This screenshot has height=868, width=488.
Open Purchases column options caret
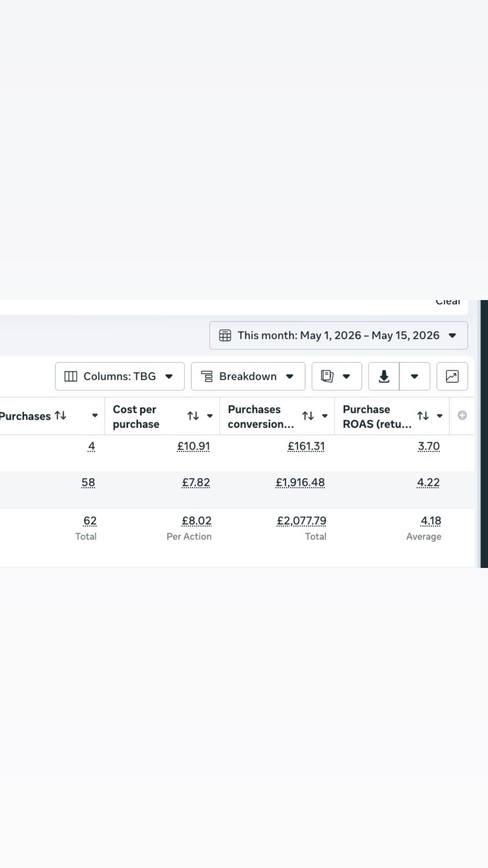(95, 416)
